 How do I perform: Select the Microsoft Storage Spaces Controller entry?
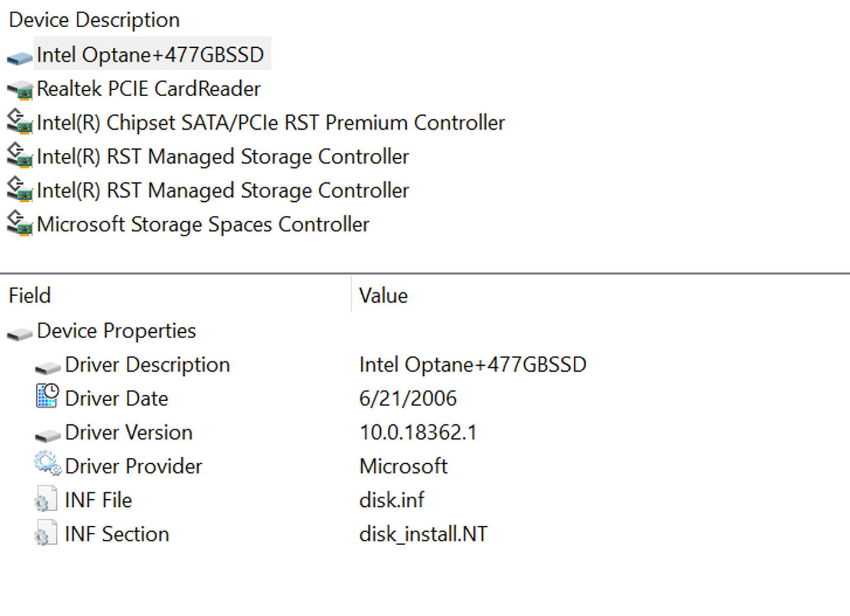pos(202,224)
